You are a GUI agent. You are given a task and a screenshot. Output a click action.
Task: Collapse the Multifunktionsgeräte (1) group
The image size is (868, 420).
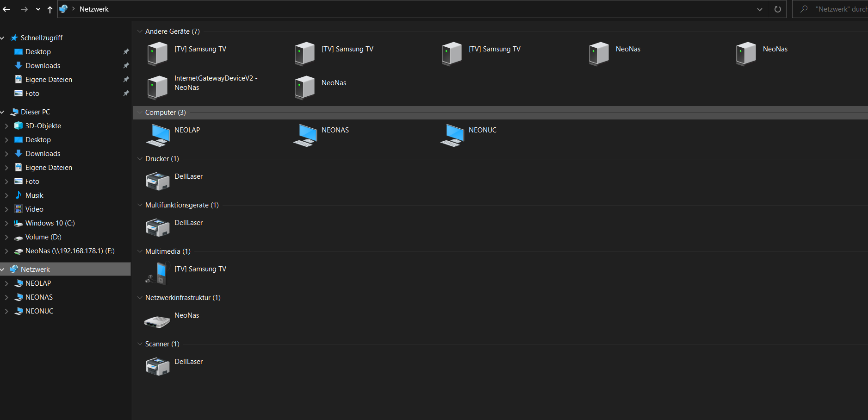pos(140,205)
